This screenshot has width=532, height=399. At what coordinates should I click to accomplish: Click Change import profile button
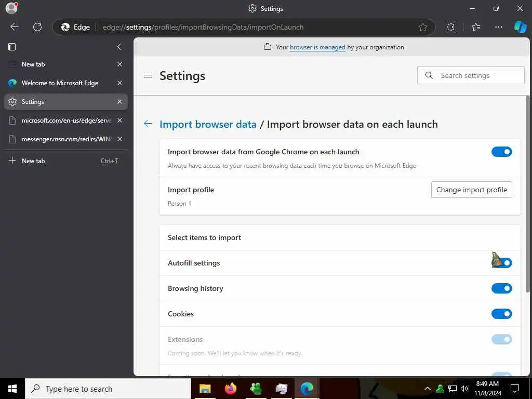pos(471,190)
